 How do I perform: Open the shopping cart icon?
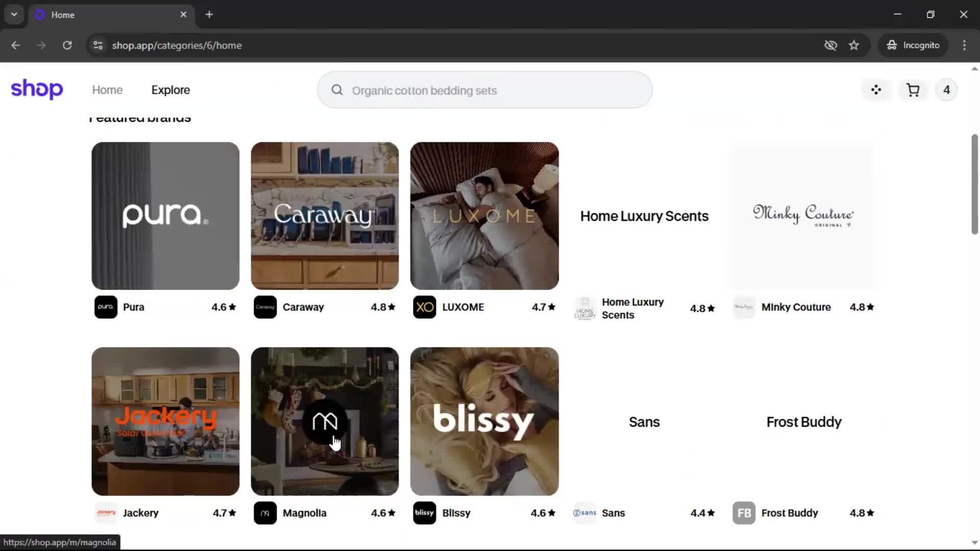pyautogui.click(x=913, y=90)
